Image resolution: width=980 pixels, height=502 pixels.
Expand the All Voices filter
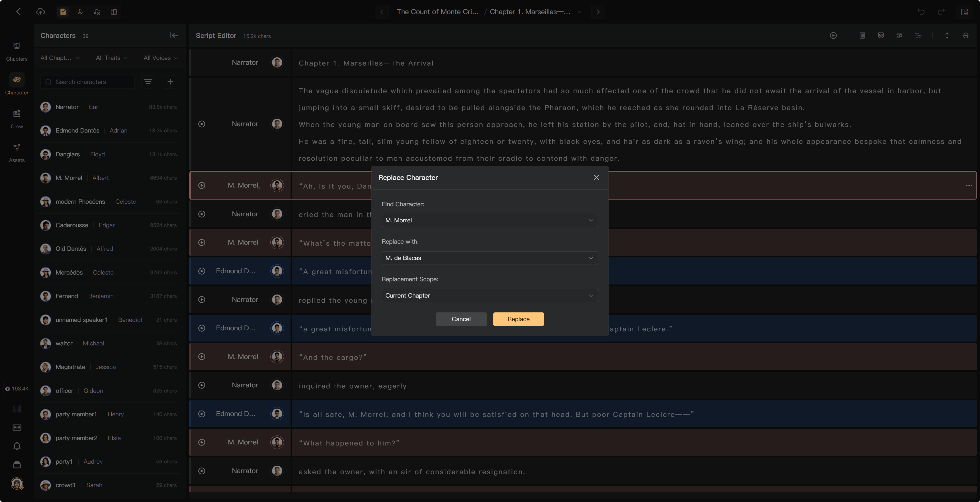click(x=161, y=58)
